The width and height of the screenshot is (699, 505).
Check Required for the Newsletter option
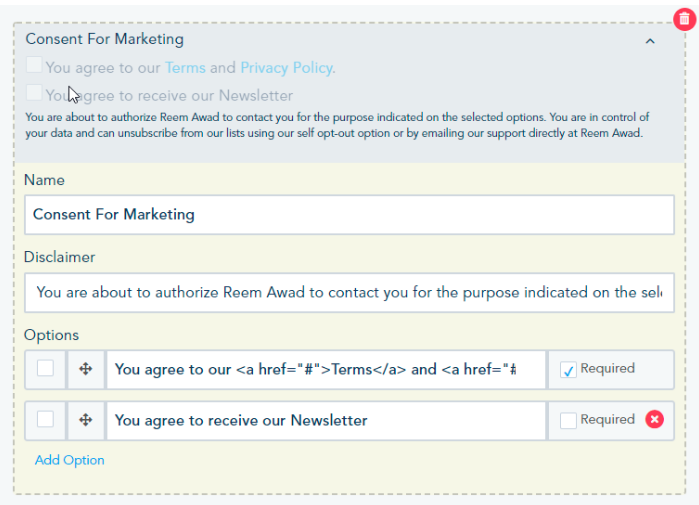[568, 421]
